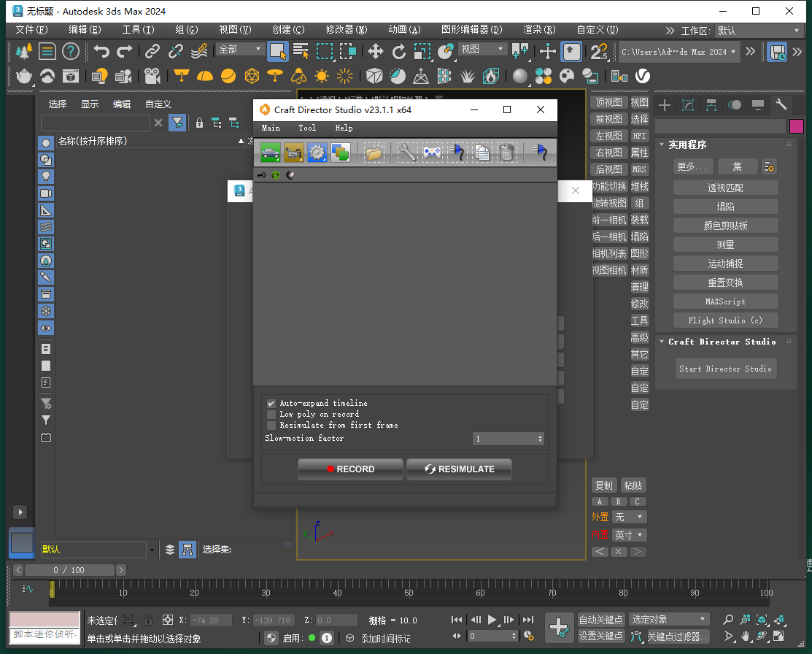Viewport: 812px width, 654px height.
Task: Open the Tool menu in Craft Director Studio
Action: [307, 128]
